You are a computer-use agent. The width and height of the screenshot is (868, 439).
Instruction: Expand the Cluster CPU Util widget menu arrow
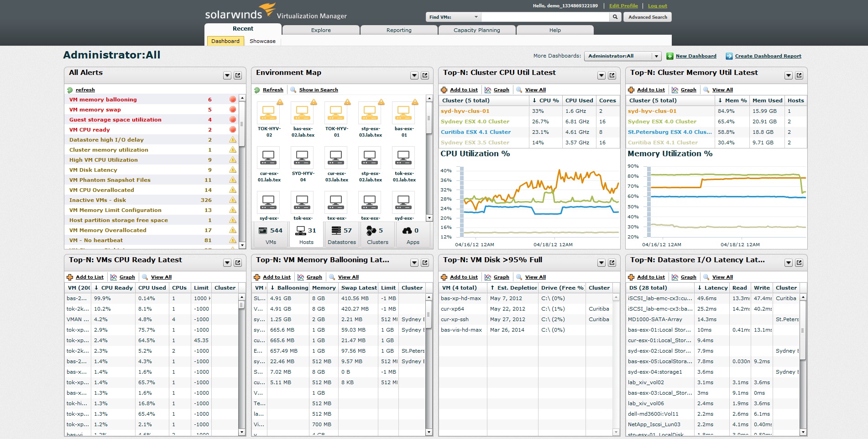pyautogui.click(x=601, y=75)
